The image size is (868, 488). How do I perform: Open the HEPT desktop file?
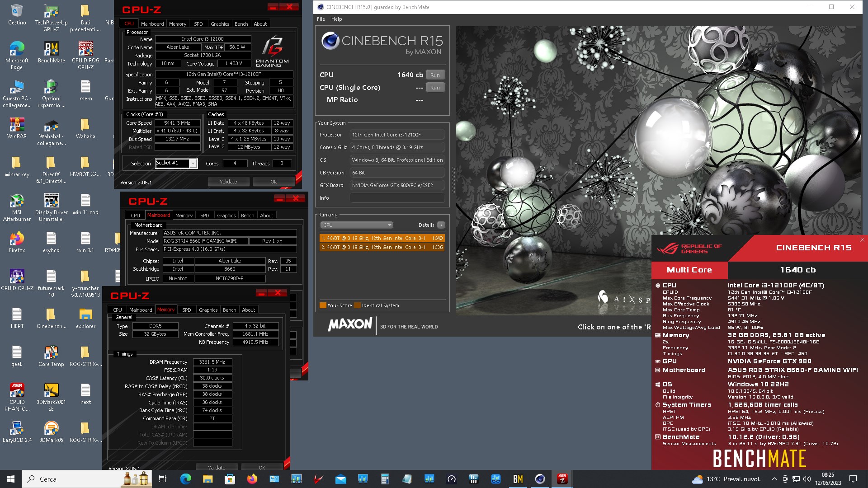point(17,318)
